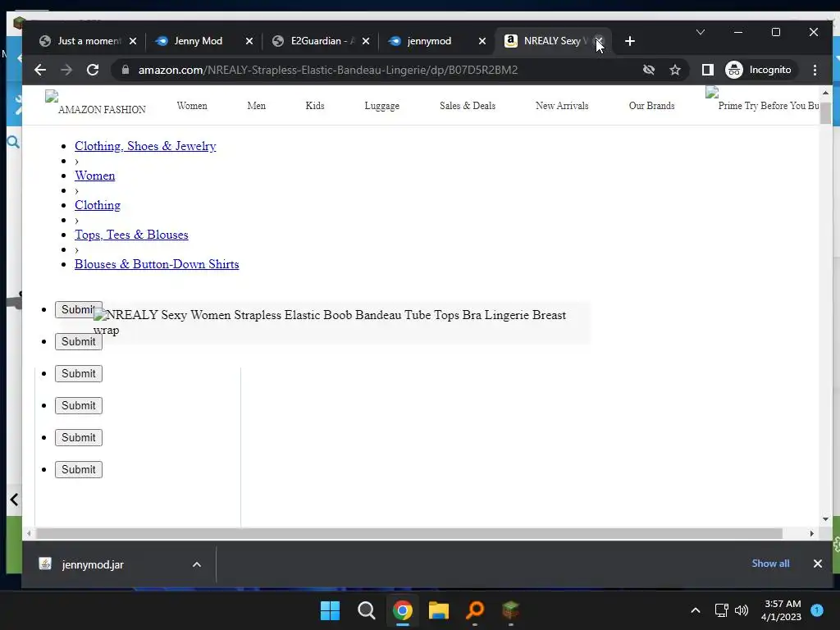Follow the Tops, Tees & Blouses link

click(131, 234)
